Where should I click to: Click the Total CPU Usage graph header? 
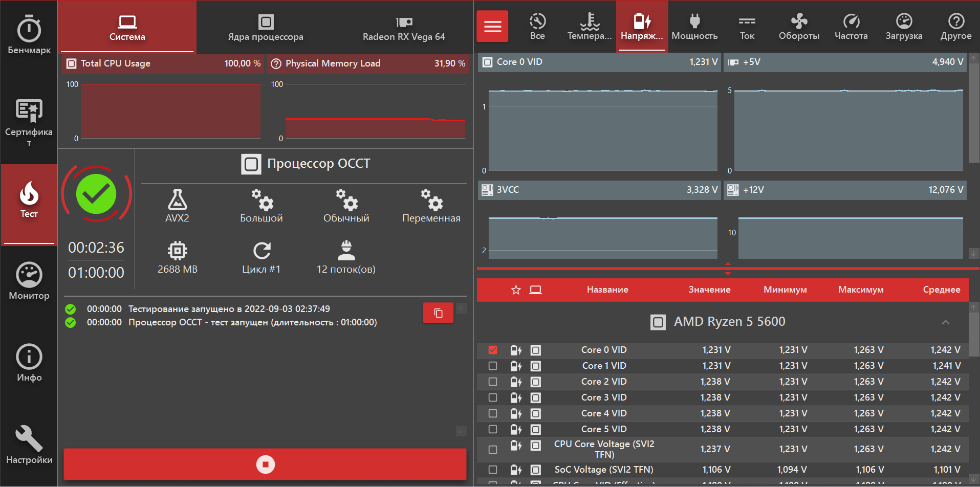[x=164, y=63]
